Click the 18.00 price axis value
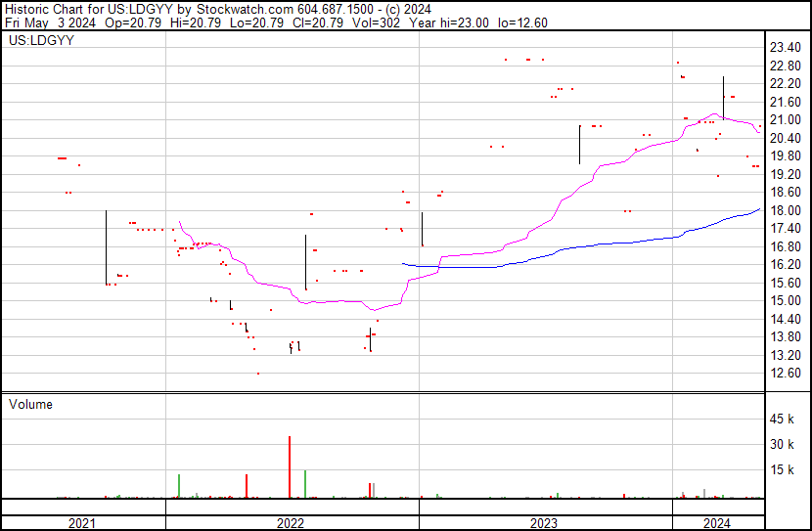The image size is (812, 531). (785, 210)
